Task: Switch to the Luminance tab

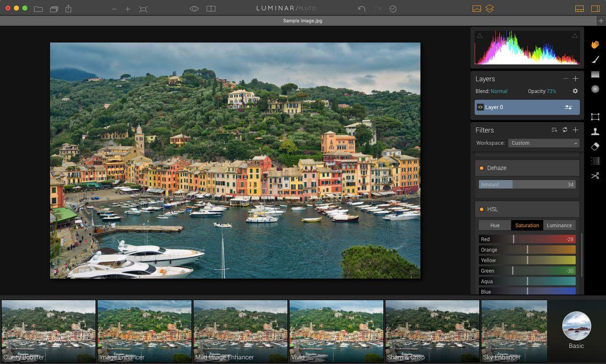Action: (x=560, y=225)
